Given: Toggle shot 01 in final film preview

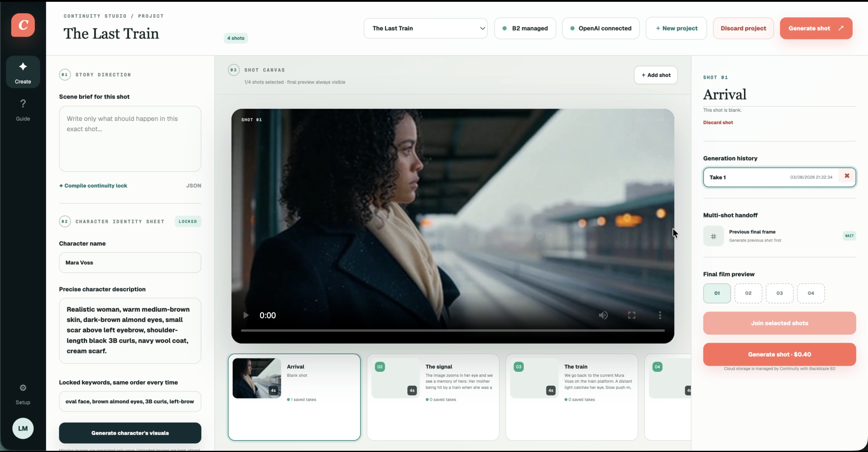Looking at the screenshot, I should click(717, 293).
